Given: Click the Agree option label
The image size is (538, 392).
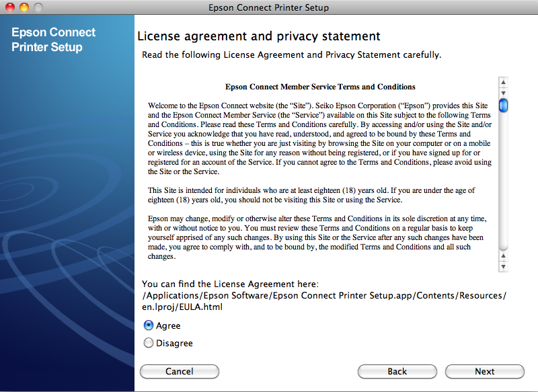Looking at the screenshot, I should tap(168, 325).
